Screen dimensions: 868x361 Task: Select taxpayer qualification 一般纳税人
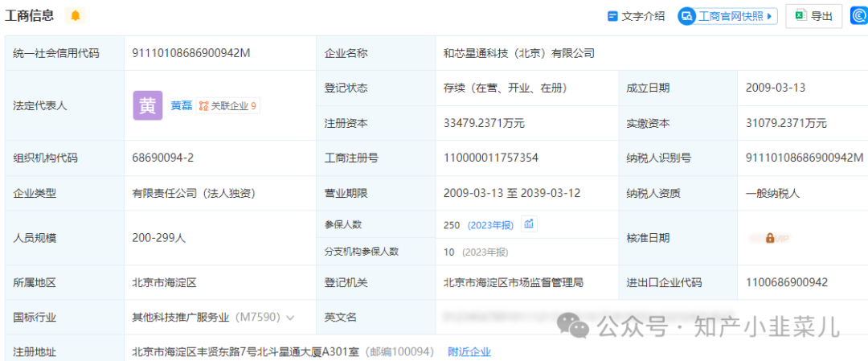773,193
